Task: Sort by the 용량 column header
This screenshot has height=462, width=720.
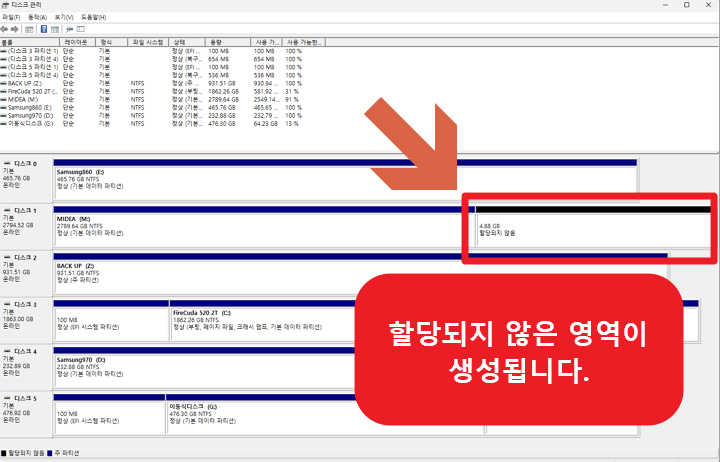Action: click(x=228, y=42)
